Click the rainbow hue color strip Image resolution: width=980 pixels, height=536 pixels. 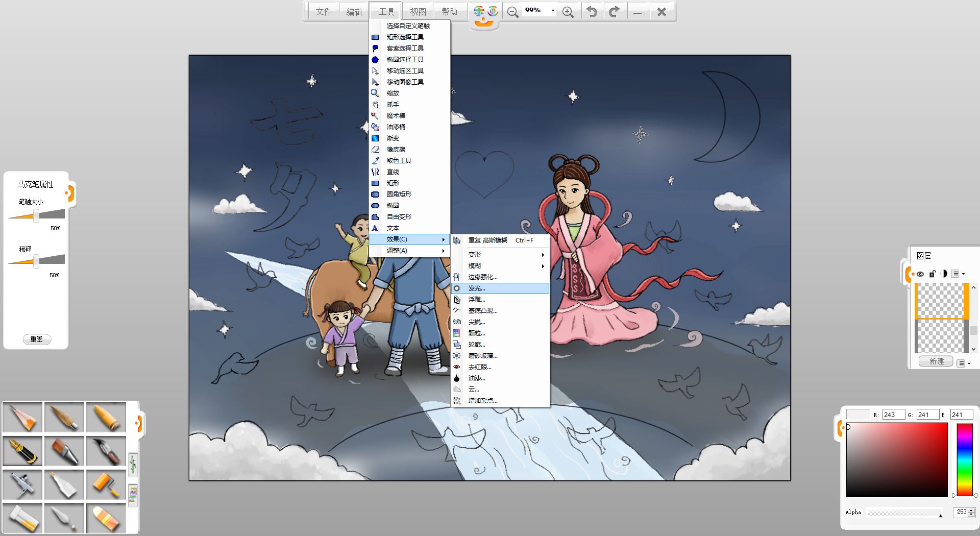click(964, 459)
